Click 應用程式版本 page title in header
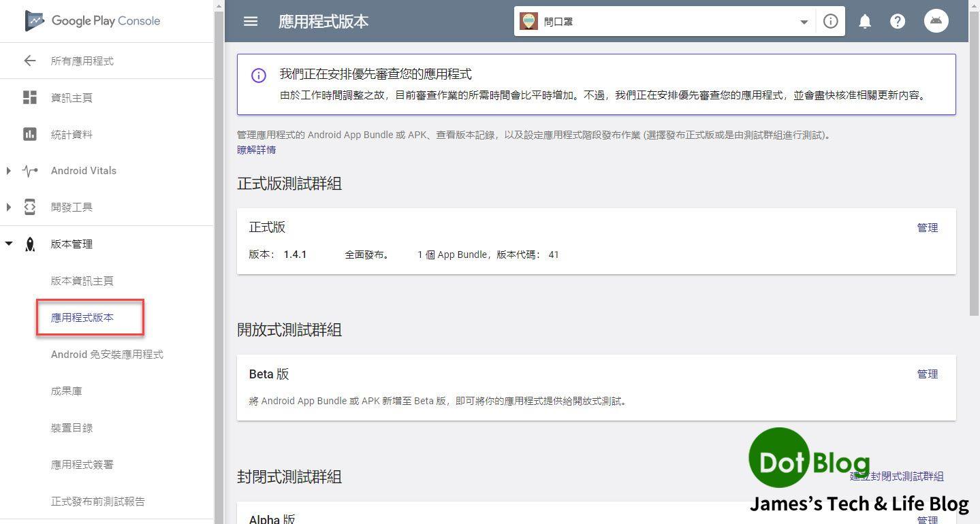The width and height of the screenshot is (980, 524). [x=323, y=21]
